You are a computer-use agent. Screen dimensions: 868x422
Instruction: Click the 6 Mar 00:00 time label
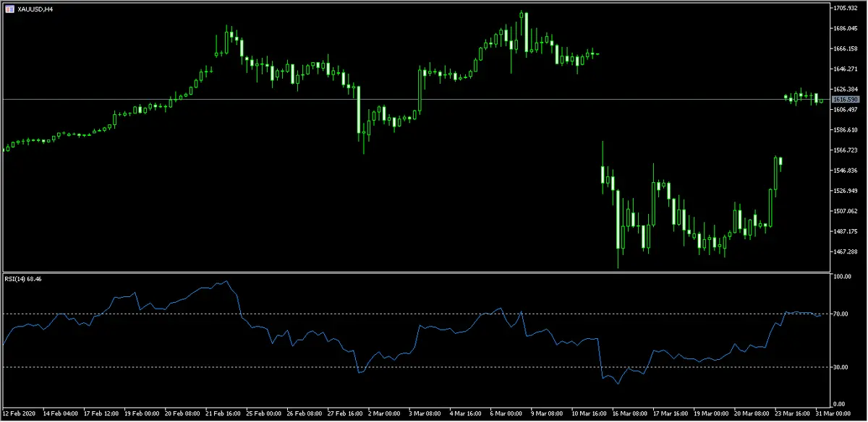[506, 414]
